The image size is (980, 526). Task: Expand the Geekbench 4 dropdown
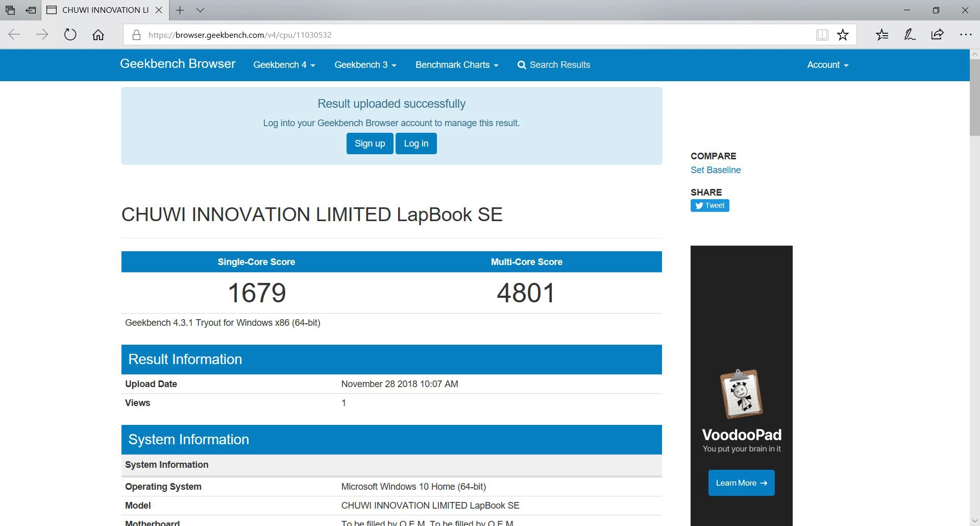coord(284,65)
